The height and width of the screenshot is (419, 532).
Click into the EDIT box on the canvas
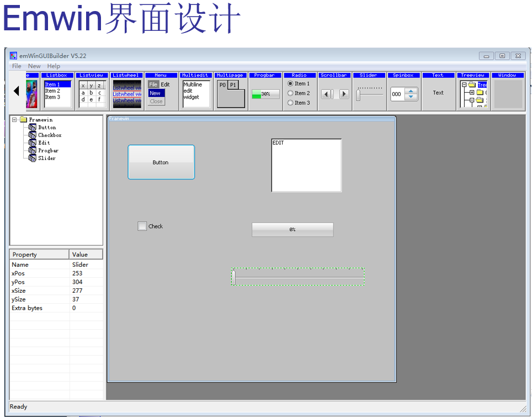click(306, 165)
